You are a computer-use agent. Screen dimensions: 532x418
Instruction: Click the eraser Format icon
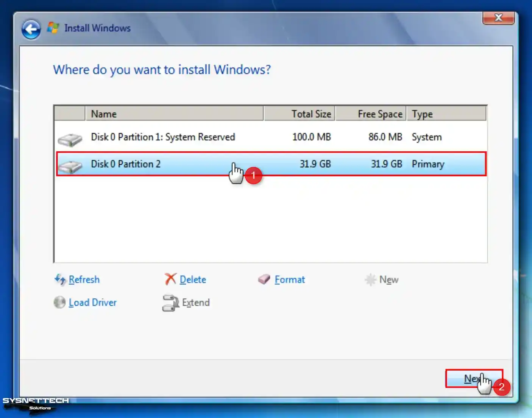(x=264, y=279)
